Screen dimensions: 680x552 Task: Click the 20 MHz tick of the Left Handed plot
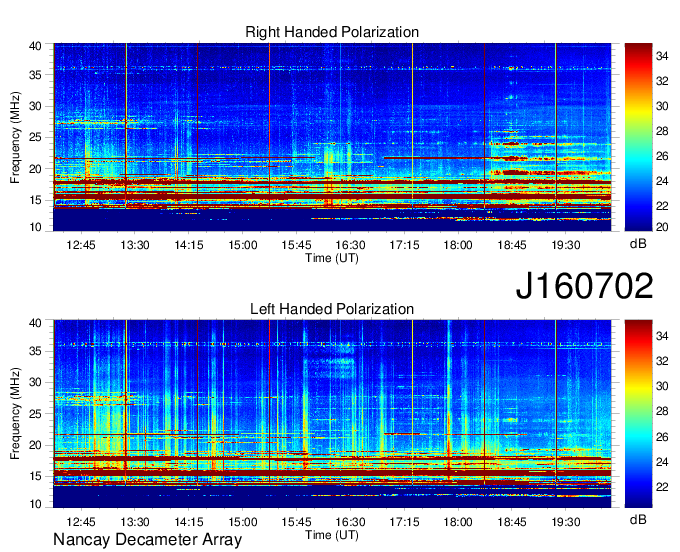tap(35, 445)
